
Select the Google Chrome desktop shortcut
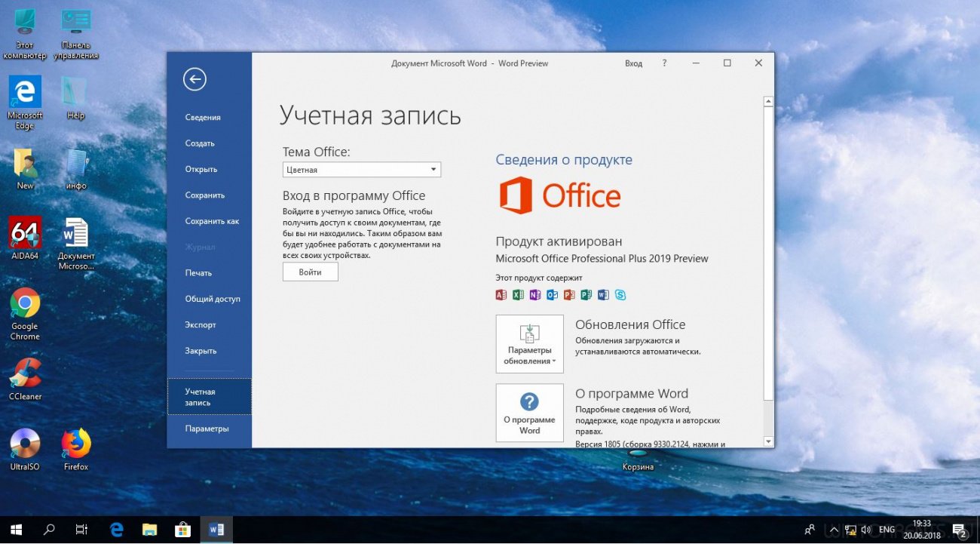click(x=25, y=314)
